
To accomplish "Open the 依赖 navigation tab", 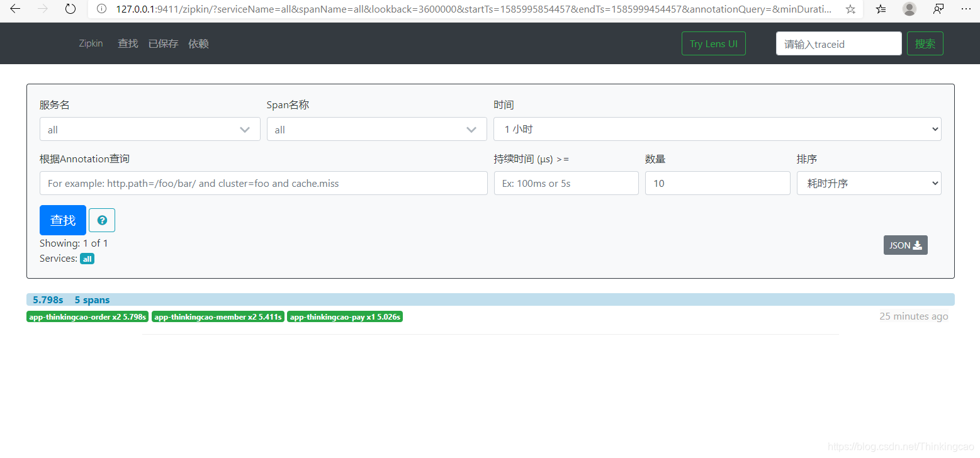I will click(x=198, y=43).
